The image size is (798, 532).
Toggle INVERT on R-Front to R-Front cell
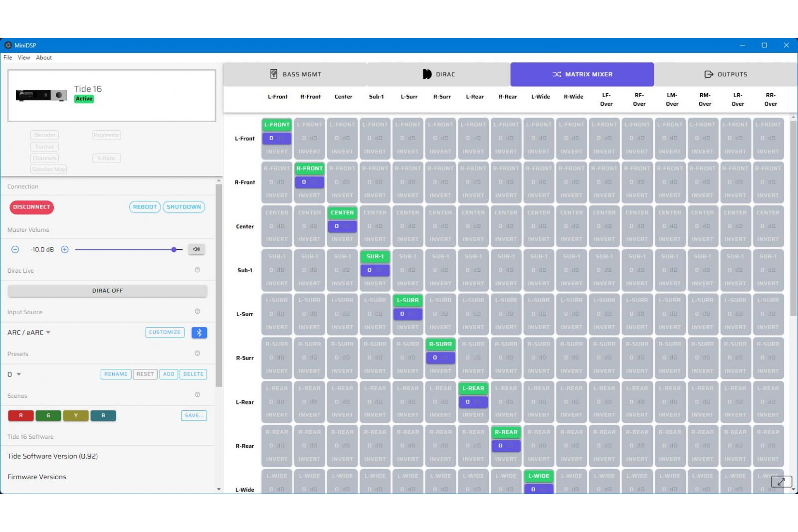click(x=310, y=195)
